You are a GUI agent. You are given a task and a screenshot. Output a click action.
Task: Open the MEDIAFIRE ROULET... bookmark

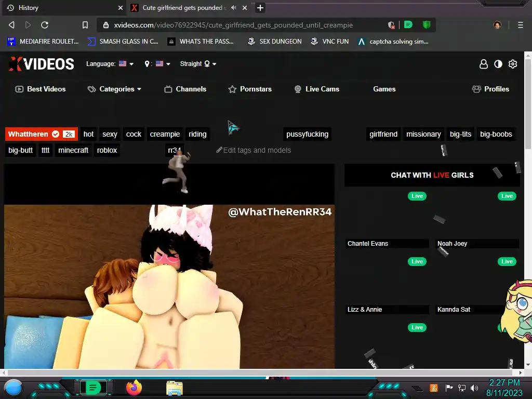point(43,42)
